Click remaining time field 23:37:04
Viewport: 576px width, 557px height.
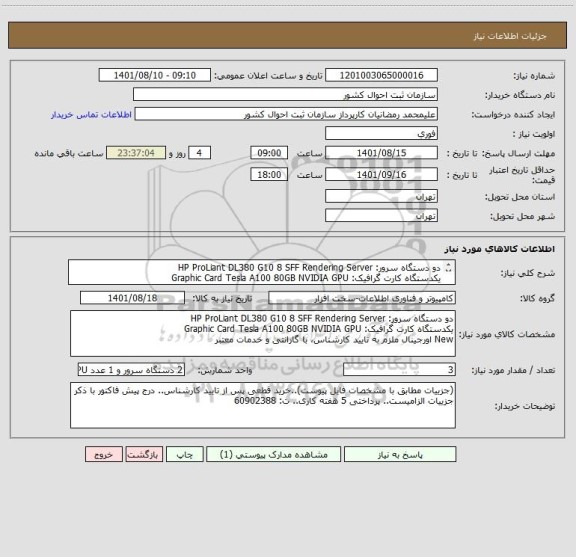(136, 153)
